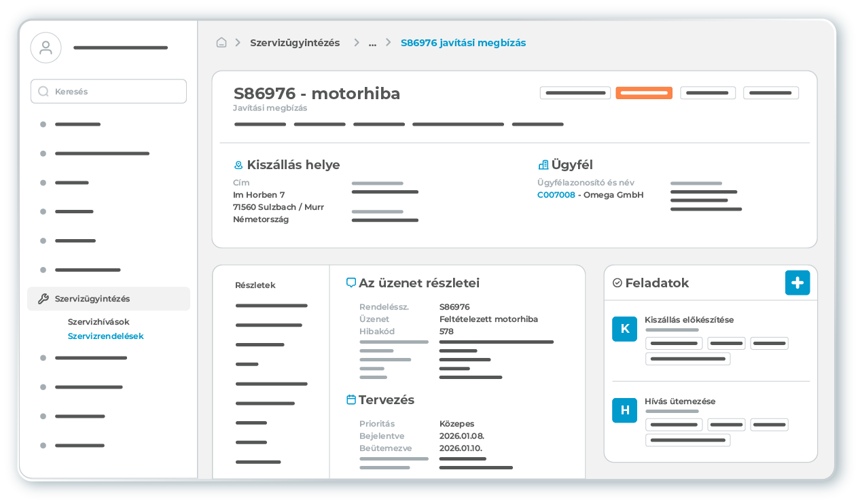Click the Az üzenet részletei heading
Image resolution: width=860 pixels, height=504 pixels.
419,283
